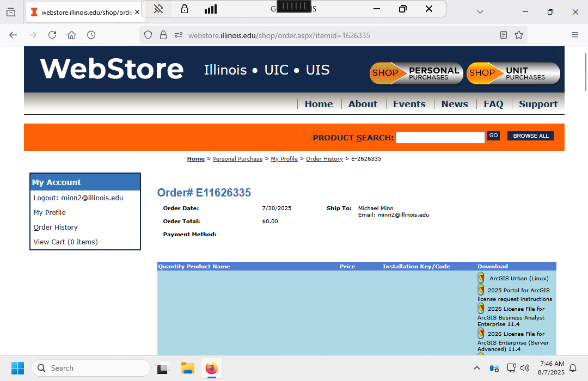588x381 pixels.
Task: Click the Product Search input field
Action: [x=440, y=138]
